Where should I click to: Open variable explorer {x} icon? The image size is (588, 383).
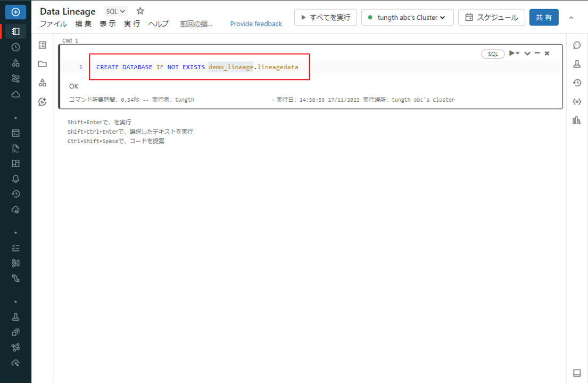(x=577, y=102)
